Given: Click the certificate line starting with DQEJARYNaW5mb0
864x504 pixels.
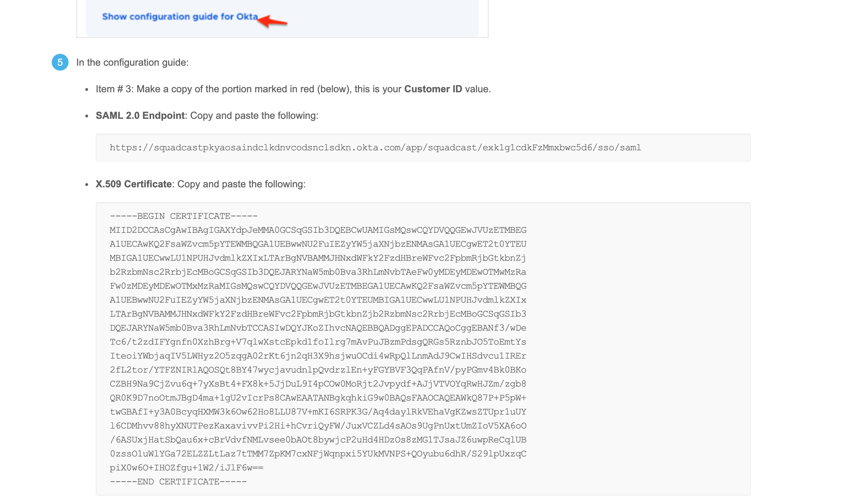Looking at the screenshot, I should [x=318, y=328].
